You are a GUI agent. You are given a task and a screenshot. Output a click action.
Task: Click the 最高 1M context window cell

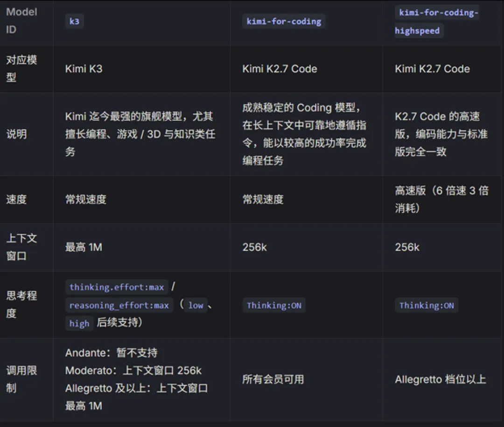(84, 247)
